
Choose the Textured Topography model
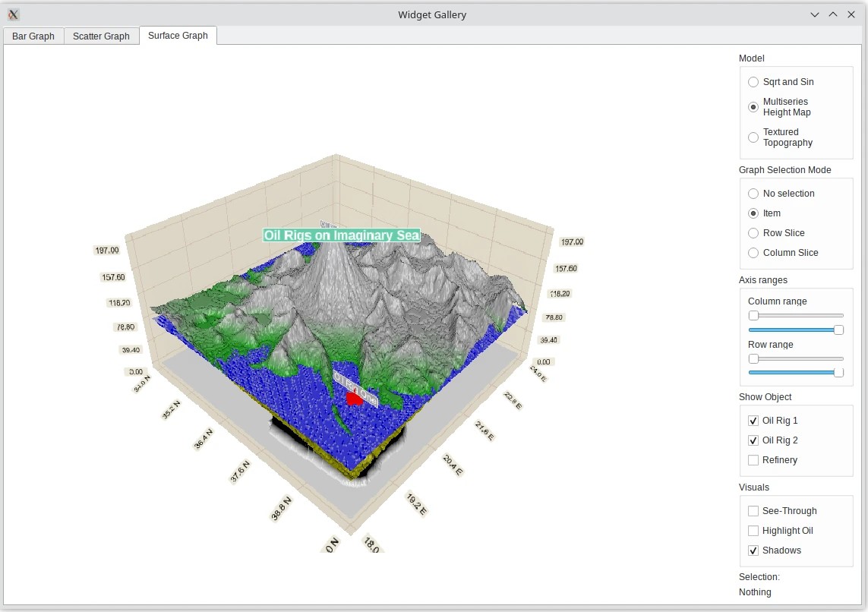pyautogui.click(x=753, y=137)
